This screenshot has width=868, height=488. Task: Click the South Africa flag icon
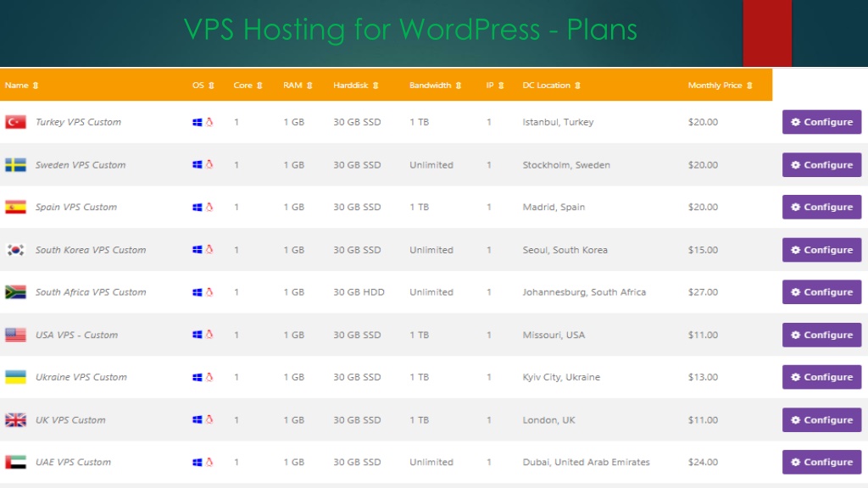point(15,291)
